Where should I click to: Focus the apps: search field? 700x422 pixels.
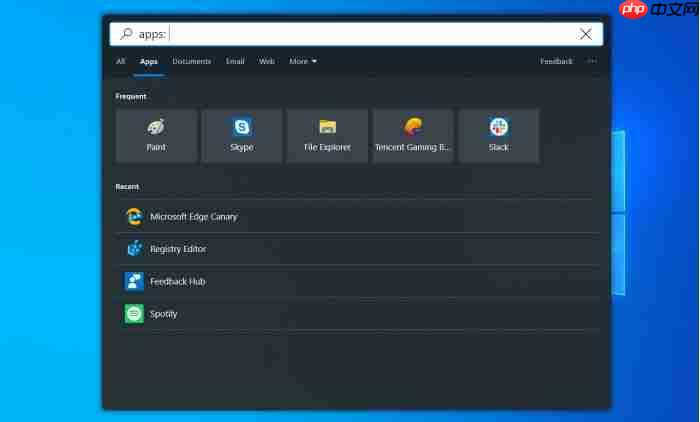pos(356,34)
